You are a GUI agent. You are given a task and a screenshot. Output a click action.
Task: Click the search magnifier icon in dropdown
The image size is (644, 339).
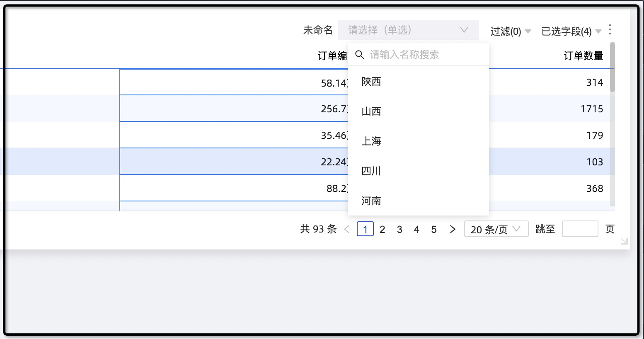pyautogui.click(x=360, y=55)
